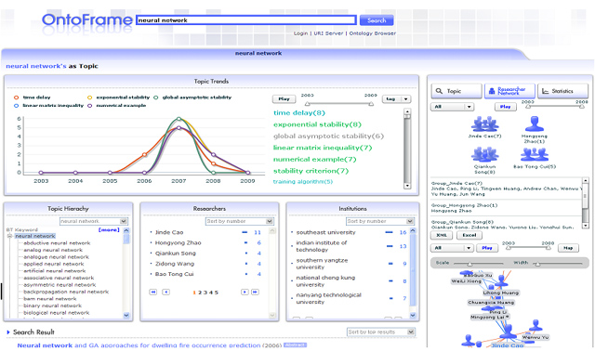Select analog neural network tree item
The width and height of the screenshot is (595, 364).
[53, 250]
